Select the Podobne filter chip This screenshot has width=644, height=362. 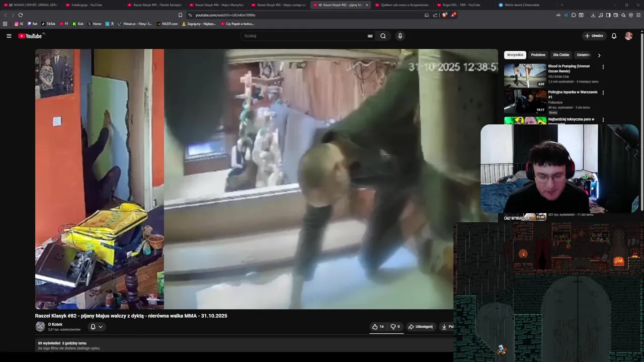point(538,55)
